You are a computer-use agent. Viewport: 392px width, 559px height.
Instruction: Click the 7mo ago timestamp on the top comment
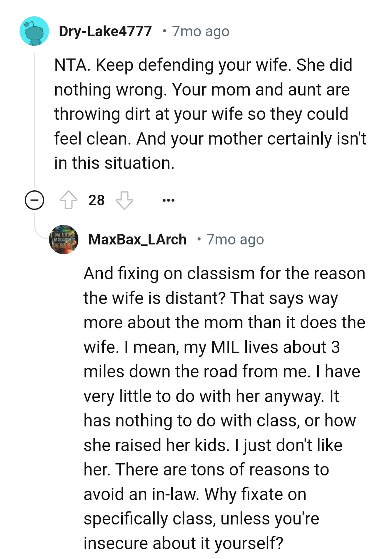(200, 31)
